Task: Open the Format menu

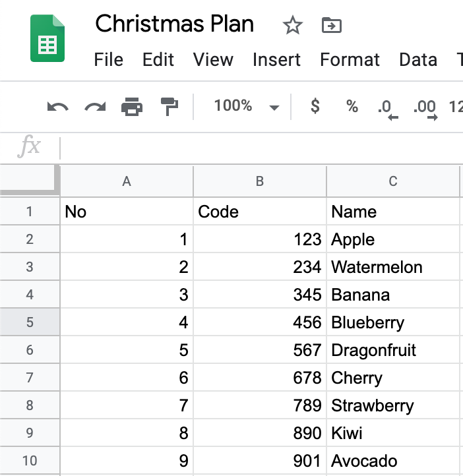Action: pos(350,59)
